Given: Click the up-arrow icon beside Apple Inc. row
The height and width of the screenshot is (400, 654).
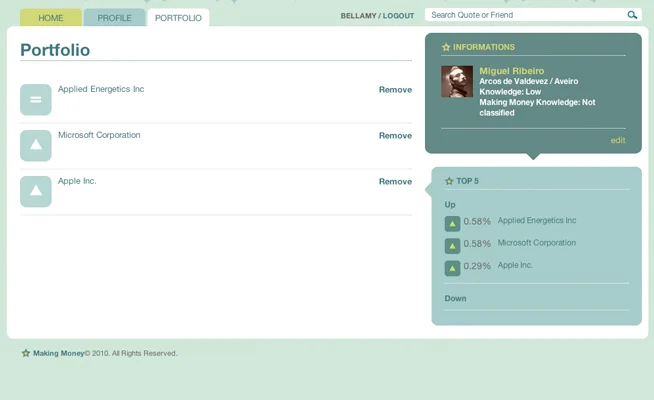Looking at the screenshot, I should tap(36, 191).
